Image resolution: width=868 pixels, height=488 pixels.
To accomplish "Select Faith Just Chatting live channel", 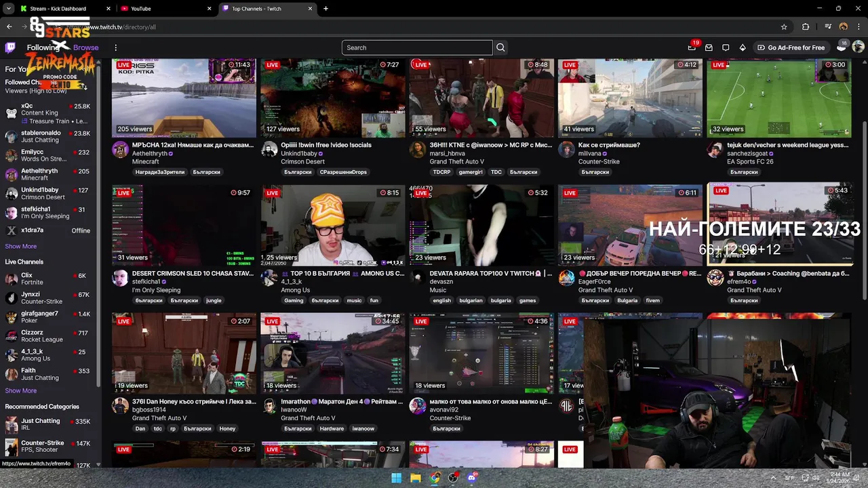I will coord(51,374).
